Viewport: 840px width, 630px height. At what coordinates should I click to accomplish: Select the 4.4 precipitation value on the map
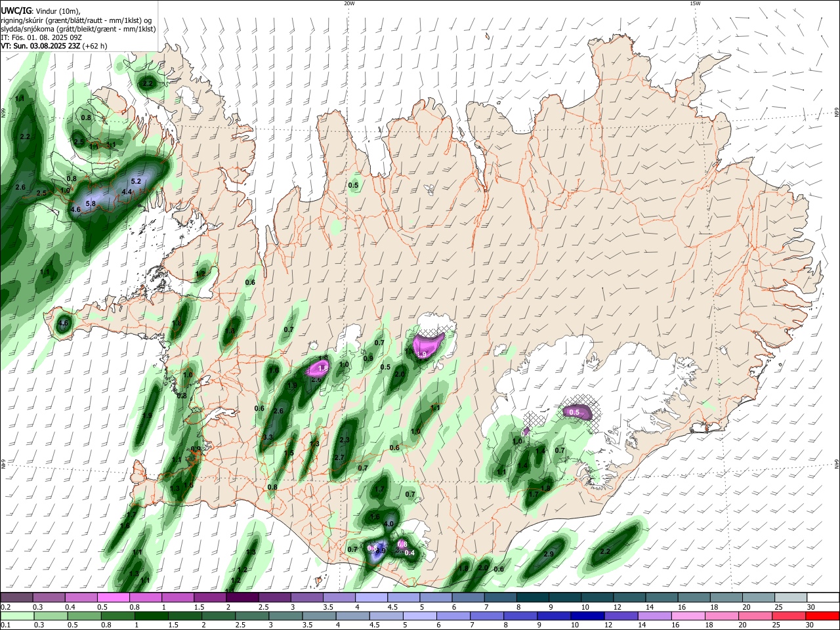[x=127, y=192]
